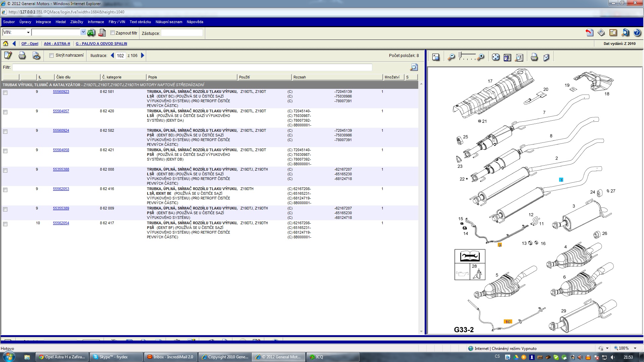
Task: Open the note edit pencil icon
Action: point(8,56)
